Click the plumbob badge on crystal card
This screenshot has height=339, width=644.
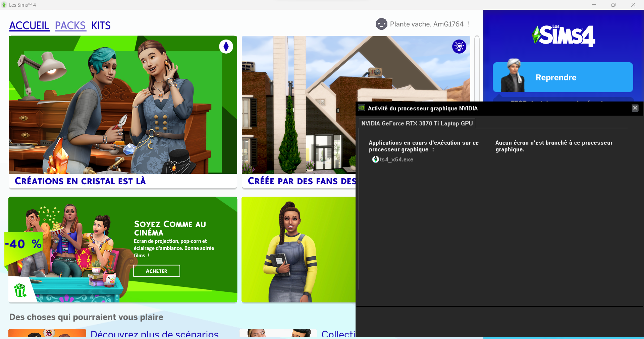226,47
